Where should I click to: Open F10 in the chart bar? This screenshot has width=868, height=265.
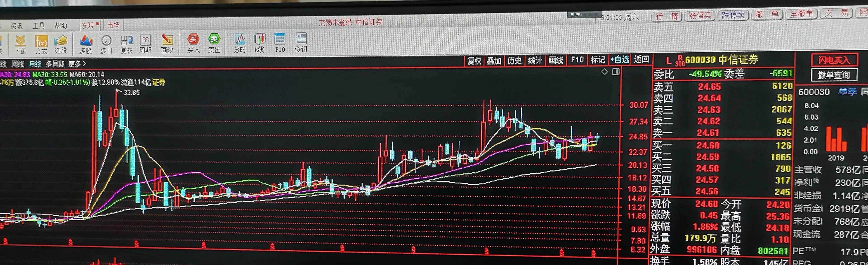577,60
